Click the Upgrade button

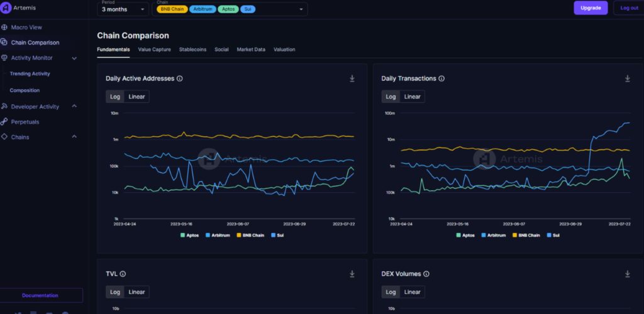pos(591,8)
